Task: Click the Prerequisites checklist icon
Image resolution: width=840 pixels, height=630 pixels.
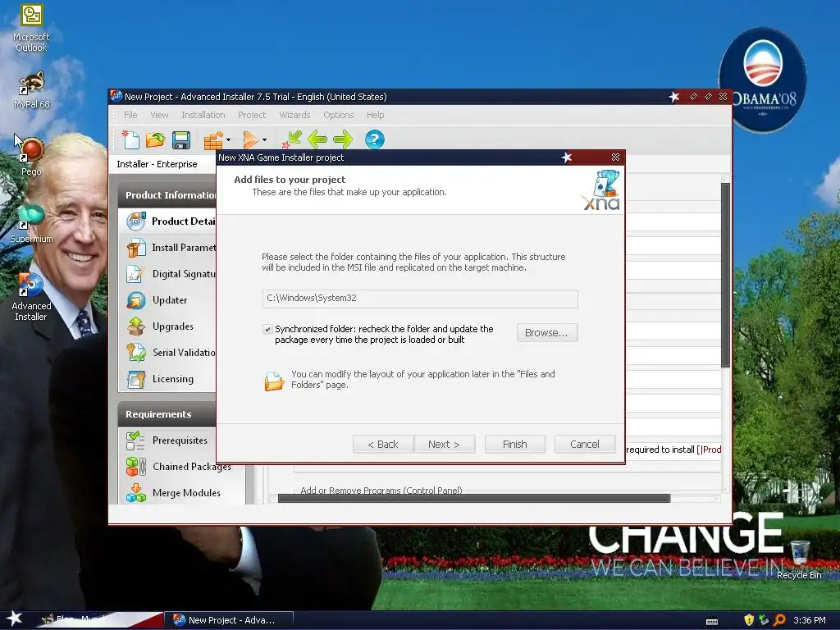Action: tap(135, 441)
